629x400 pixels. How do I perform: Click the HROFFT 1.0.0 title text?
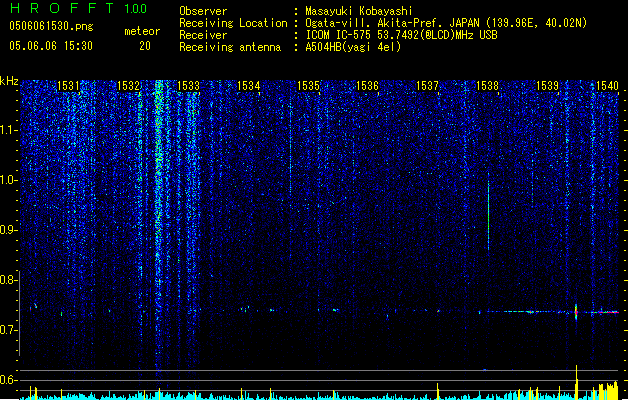pos(78,8)
